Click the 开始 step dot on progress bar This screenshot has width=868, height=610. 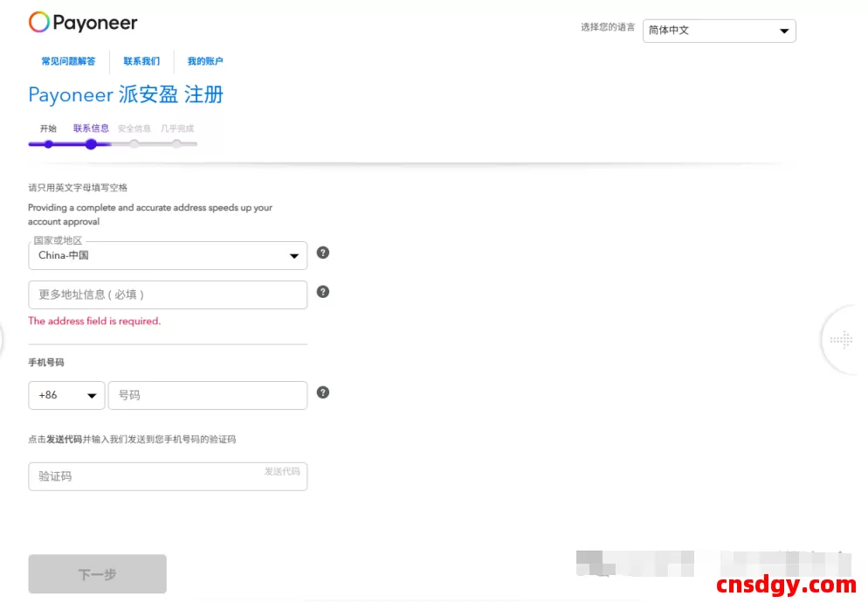click(x=48, y=143)
